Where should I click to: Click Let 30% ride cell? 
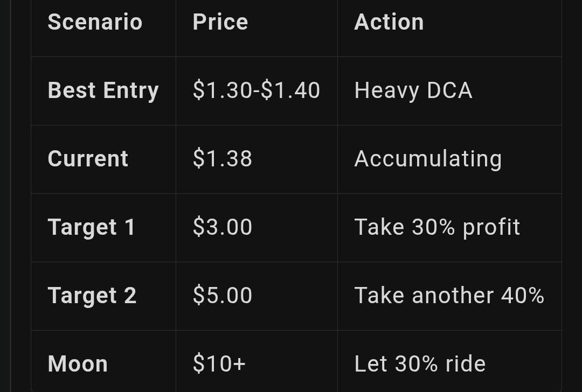[420, 364]
